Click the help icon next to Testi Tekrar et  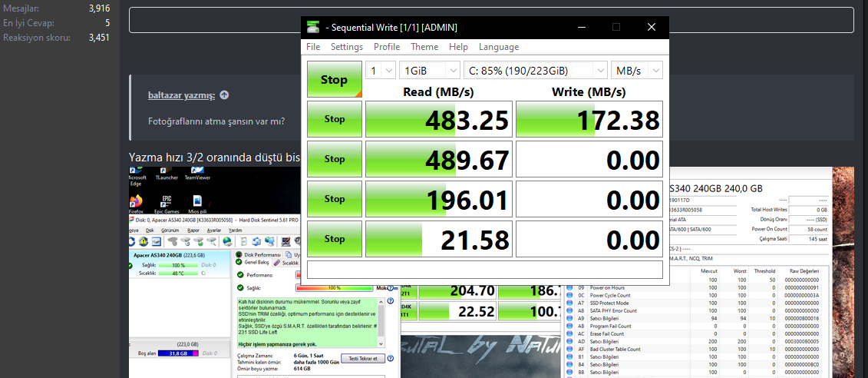[x=391, y=358]
